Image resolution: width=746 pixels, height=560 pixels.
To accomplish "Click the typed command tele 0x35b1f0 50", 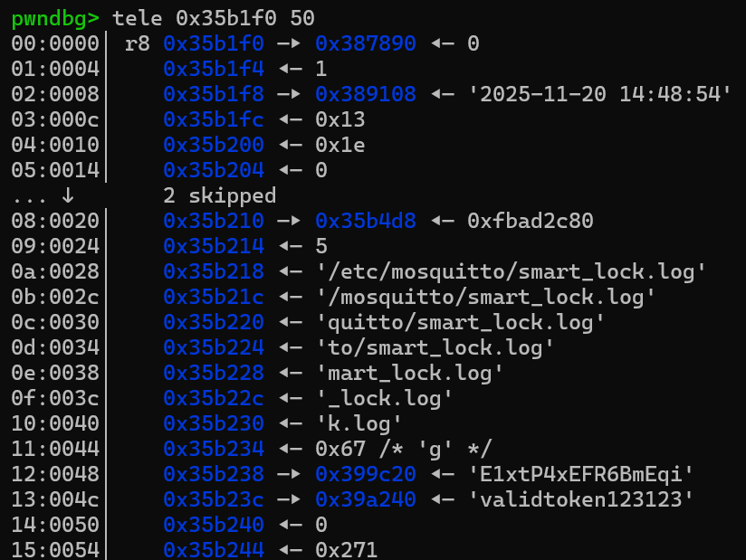I will click(214, 17).
